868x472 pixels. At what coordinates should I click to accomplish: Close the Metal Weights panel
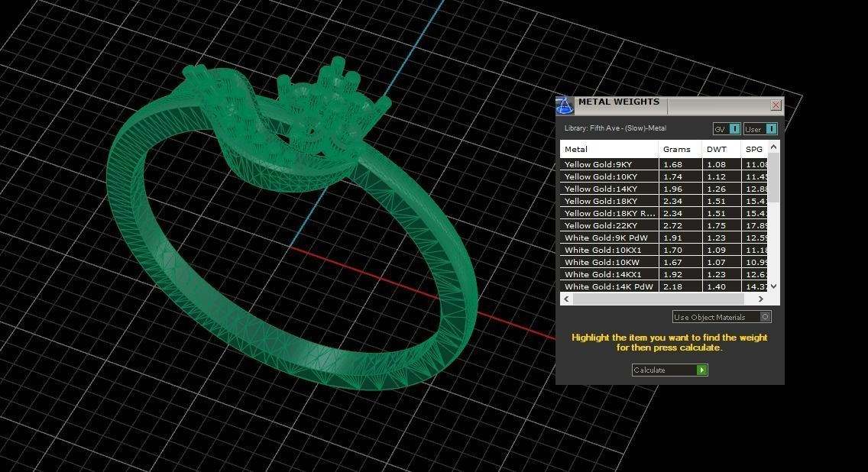pyautogui.click(x=776, y=105)
